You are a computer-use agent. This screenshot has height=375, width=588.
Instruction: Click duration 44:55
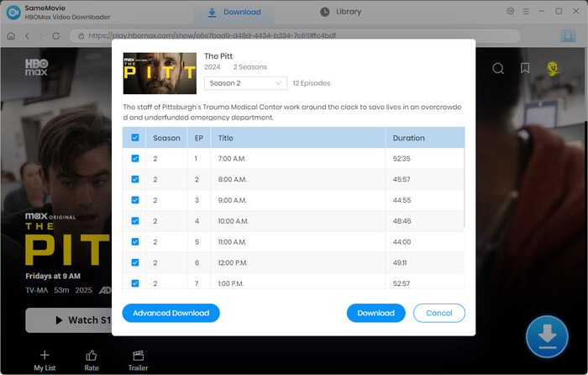402,200
